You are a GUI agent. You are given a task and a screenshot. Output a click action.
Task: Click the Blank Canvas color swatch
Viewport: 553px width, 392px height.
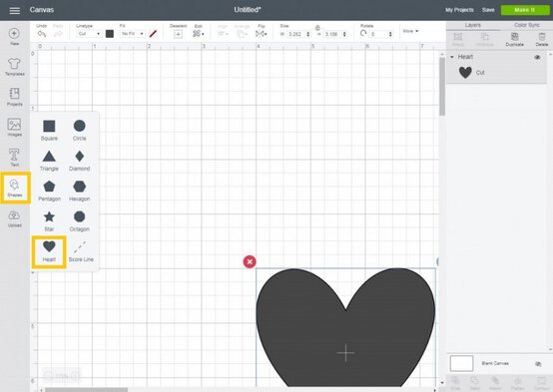[461, 363]
